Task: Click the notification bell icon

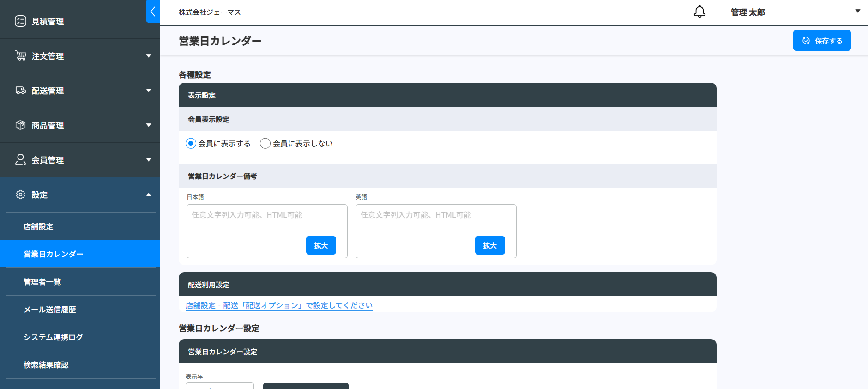Action: click(699, 12)
